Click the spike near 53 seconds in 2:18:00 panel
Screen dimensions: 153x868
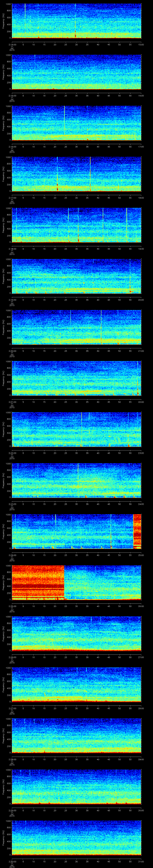[126, 224]
